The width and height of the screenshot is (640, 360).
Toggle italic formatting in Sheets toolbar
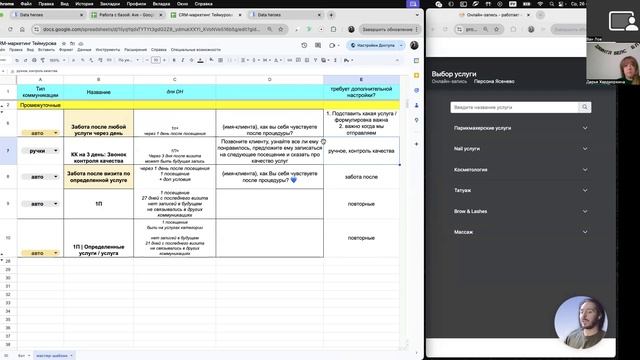(182, 60)
